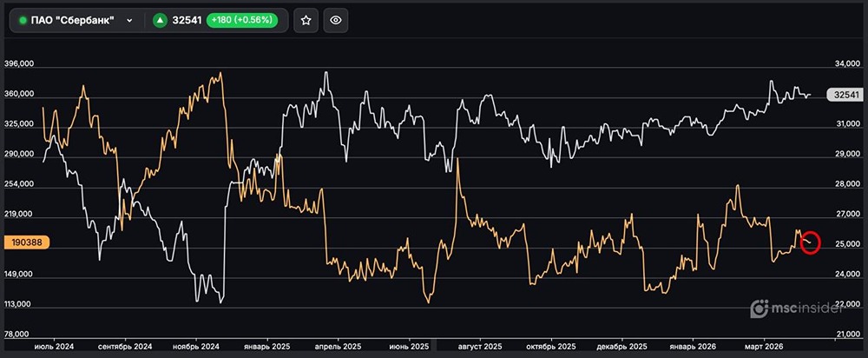Toggle chart visibility with eye icon
Image resolution: width=868 pixels, height=358 pixels.
click(335, 21)
